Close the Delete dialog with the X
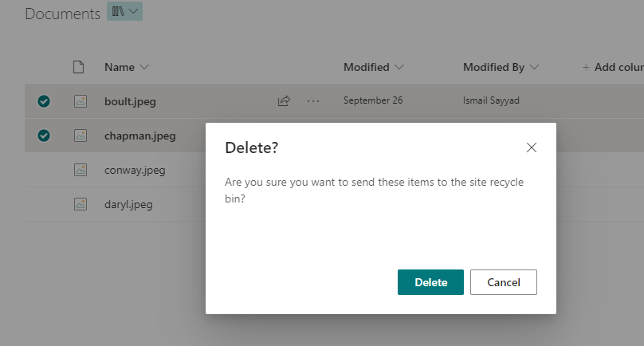The width and height of the screenshot is (644, 346). (532, 147)
